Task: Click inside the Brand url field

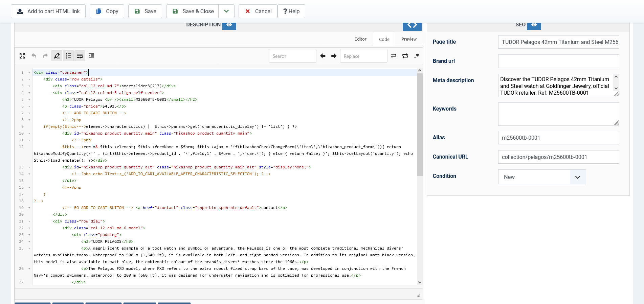Action: [558, 61]
